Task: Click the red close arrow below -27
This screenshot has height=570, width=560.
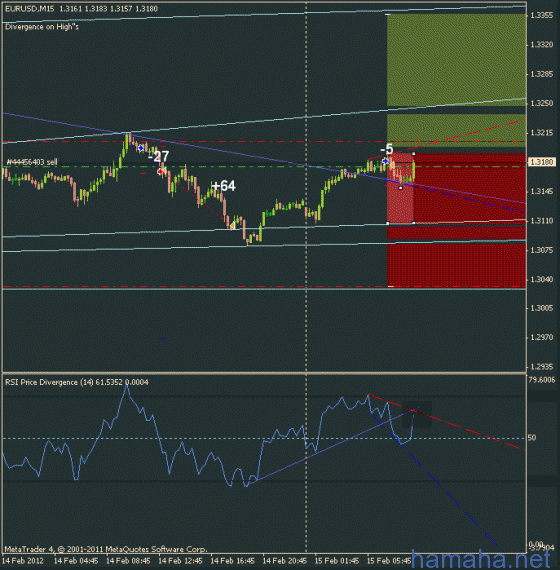Action: [160, 171]
